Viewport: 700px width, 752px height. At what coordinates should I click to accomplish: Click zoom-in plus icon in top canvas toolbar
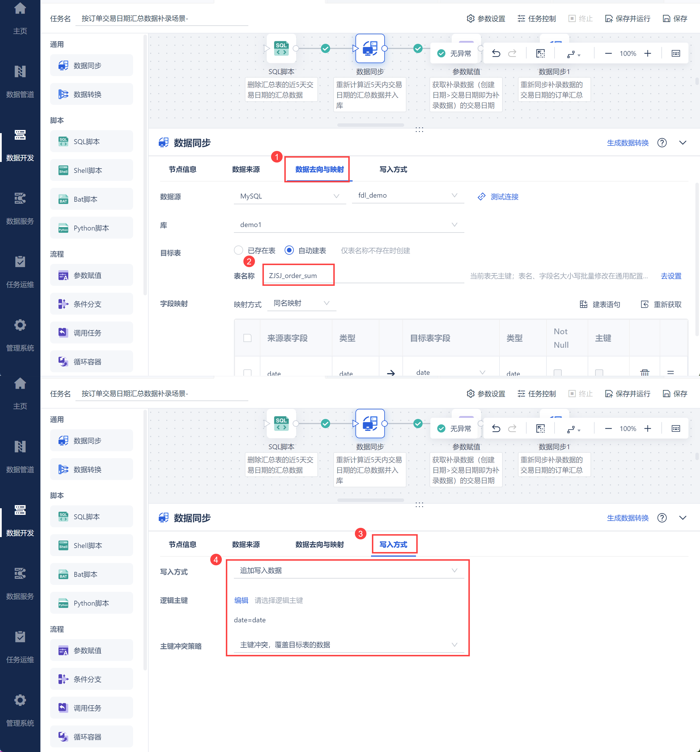tap(648, 53)
